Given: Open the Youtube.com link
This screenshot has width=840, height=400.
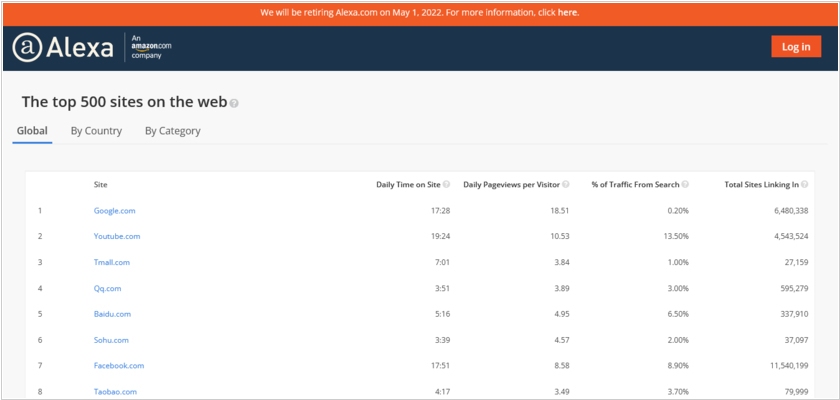Looking at the screenshot, I should [x=117, y=236].
